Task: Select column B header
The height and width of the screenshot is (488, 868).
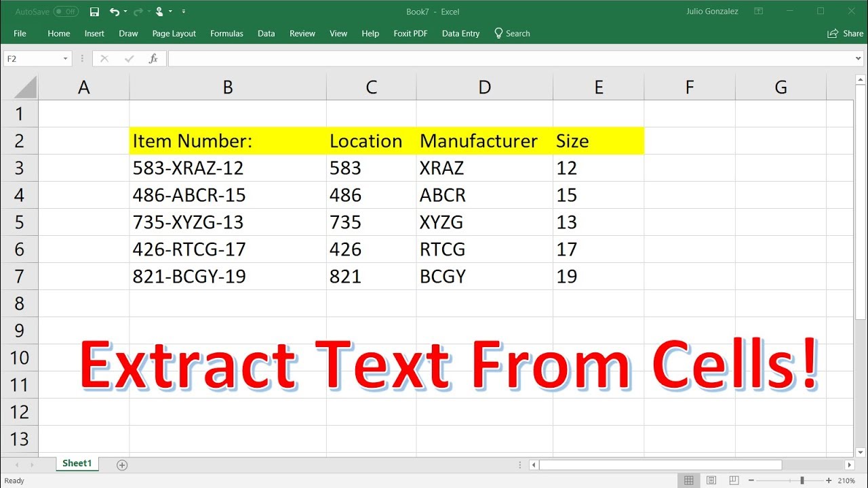Action: pos(228,87)
